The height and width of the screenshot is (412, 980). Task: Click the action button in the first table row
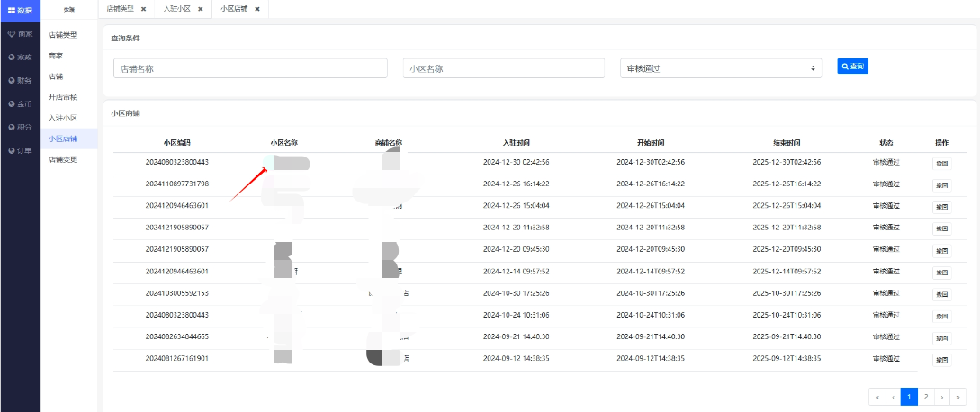tap(941, 163)
